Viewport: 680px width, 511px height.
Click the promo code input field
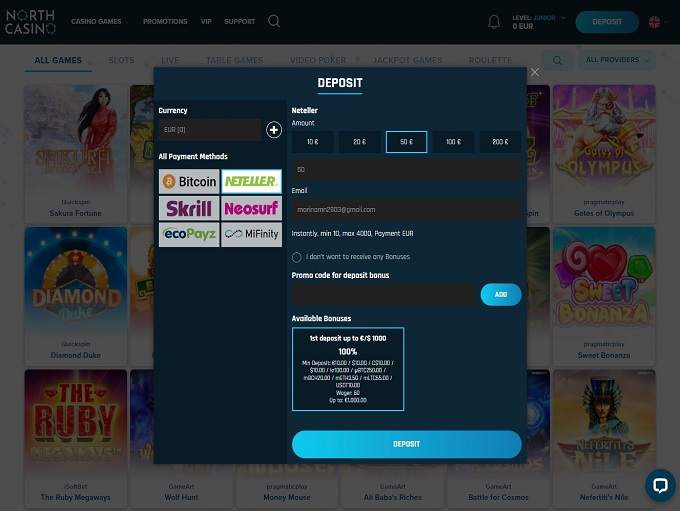pos(384,295)
